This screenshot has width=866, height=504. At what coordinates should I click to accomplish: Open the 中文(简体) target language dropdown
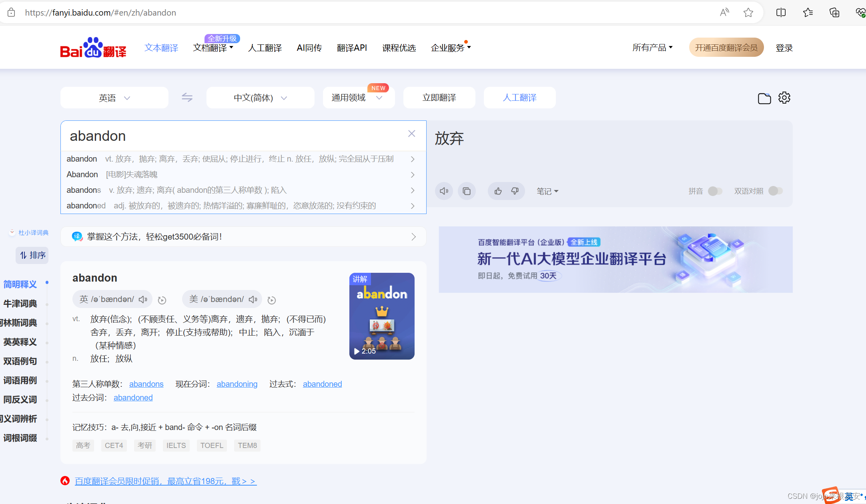[x=260, y=98]
